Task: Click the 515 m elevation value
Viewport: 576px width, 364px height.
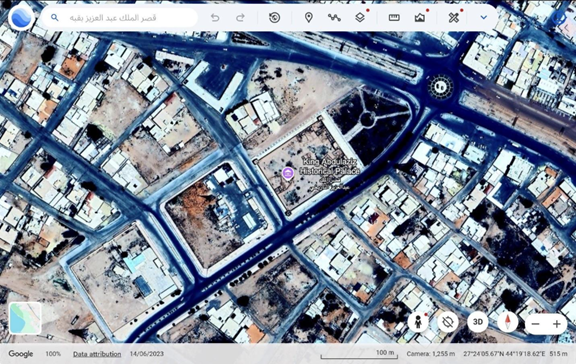Action: click(x=558, y=354)
